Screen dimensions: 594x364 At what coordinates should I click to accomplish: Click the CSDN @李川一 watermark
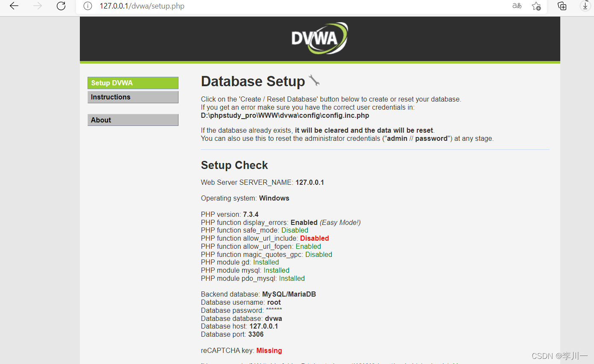559,355
